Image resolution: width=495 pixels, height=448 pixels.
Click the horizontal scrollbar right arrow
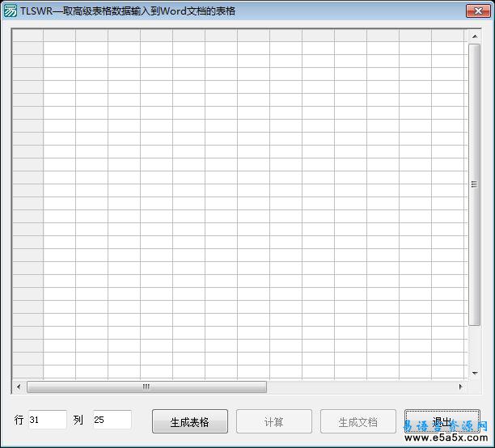460,387
